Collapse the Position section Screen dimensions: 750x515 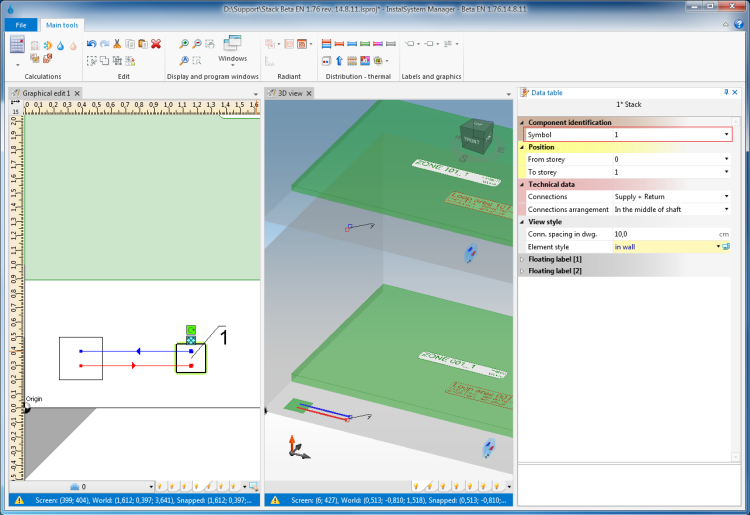click(522, 147)
